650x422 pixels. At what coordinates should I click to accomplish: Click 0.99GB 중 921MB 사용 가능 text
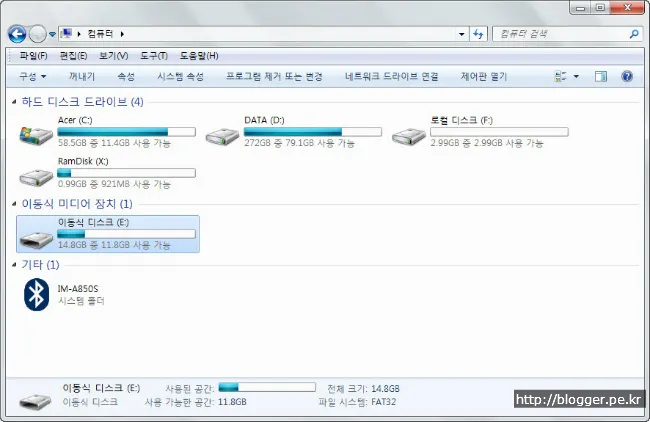click(x=114, y=184)
